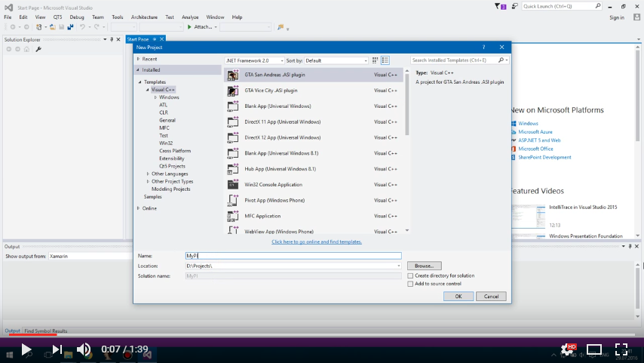The height and width of the screenshot is (363, 644).
Task: Open IntelliTrace in Visual Studio 2015 thumbnail
Action: click(x=528, y=217)
